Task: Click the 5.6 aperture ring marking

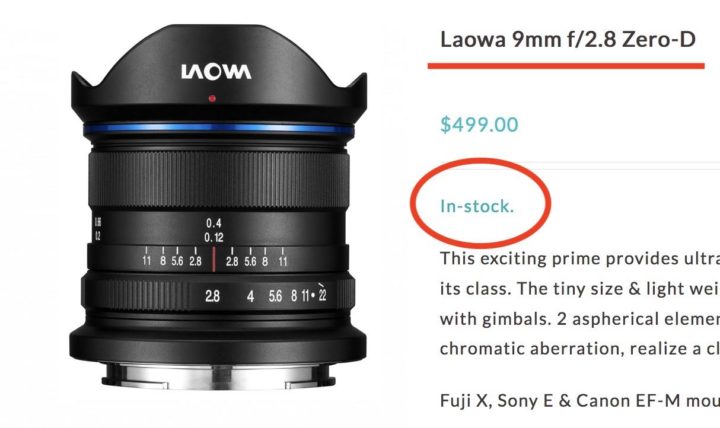Action: (x=275, y=296)
